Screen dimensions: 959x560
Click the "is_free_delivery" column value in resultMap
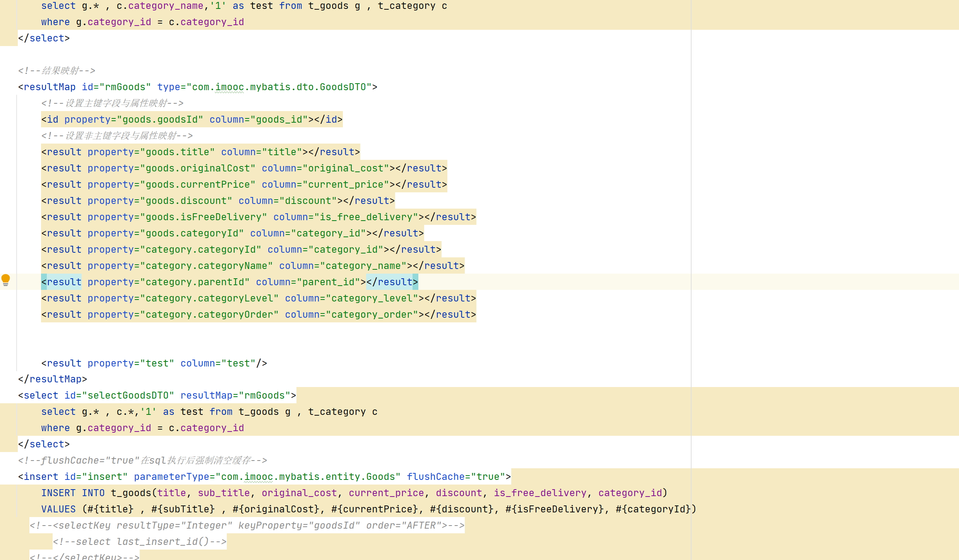click(x=365, y=217)
